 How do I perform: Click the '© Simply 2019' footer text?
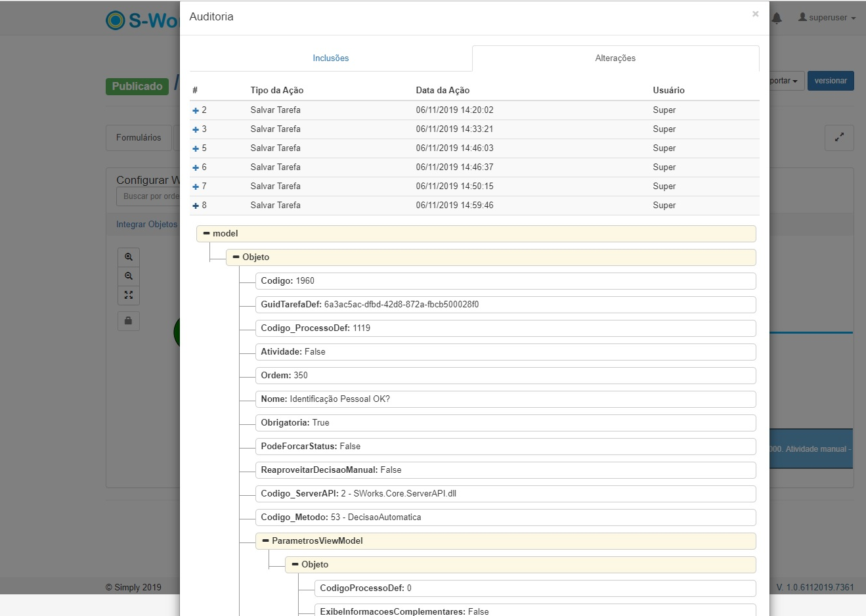(x=133, y=587)
